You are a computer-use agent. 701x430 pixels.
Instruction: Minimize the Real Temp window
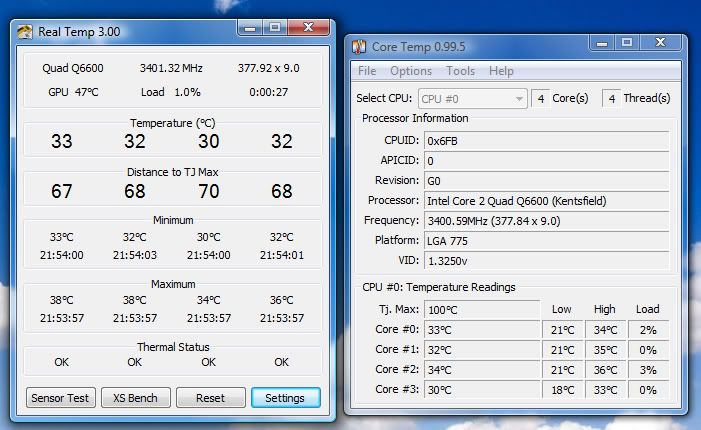click(x=250, y=28)
